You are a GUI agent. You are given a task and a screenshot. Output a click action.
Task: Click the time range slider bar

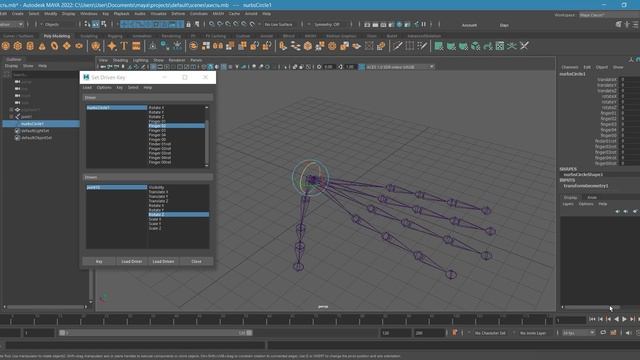[x=156, y=333]
